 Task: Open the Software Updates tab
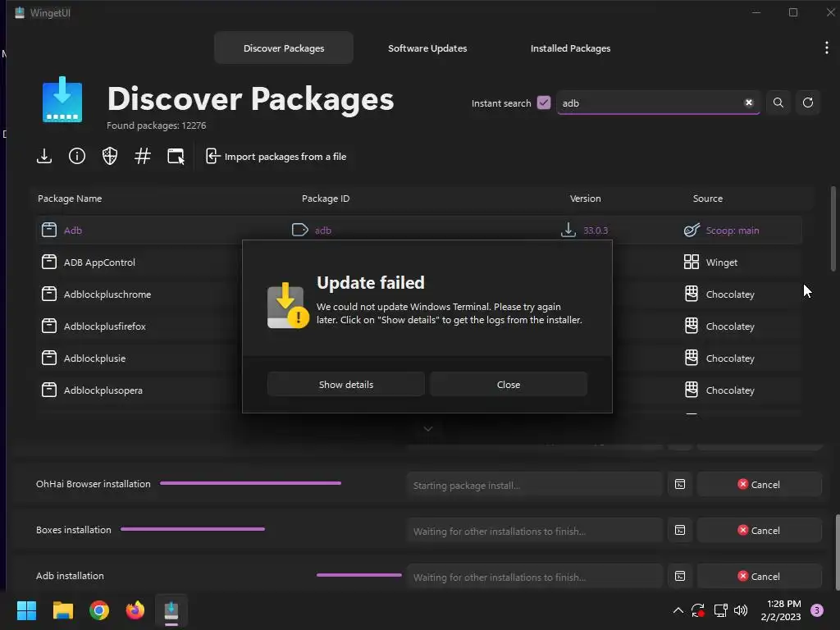click(x=427, y=48)
